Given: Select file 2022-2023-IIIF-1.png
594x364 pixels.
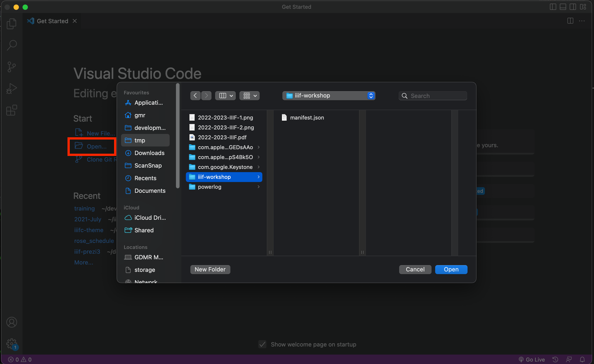Looking at the screenshot, I should pos(224,118).
